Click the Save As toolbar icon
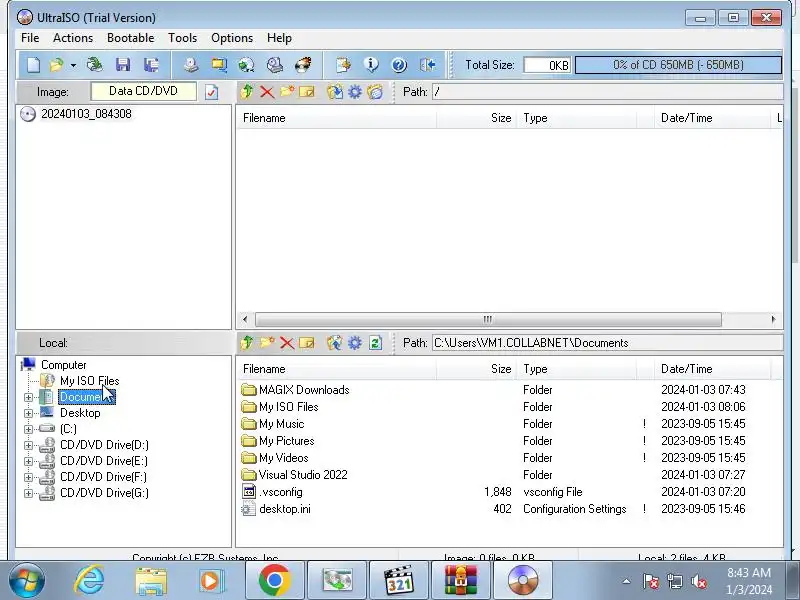The height and width of the screenshot is (600, 800). coord(151,65)
